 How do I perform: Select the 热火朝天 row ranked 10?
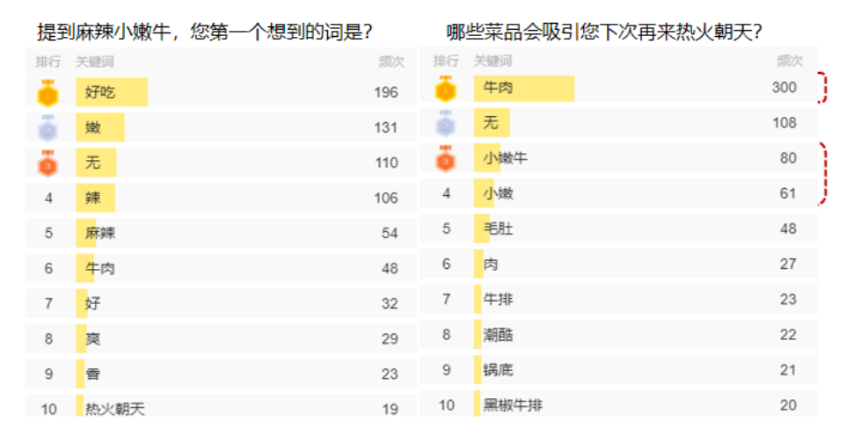[x=221, y=406]
